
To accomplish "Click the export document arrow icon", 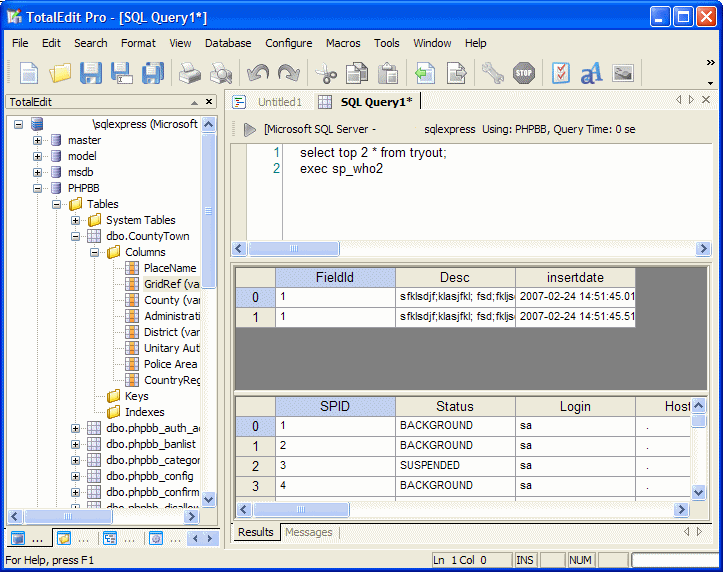I will [x=456, y=73].
